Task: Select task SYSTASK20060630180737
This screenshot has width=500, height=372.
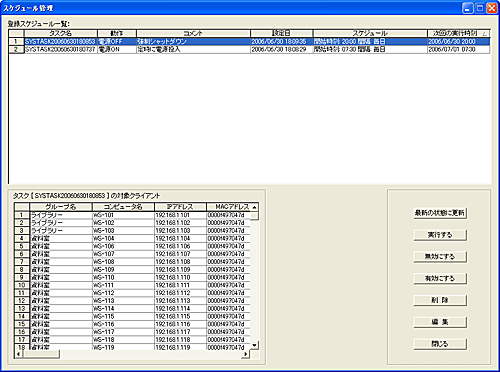Action: point(61,49)
